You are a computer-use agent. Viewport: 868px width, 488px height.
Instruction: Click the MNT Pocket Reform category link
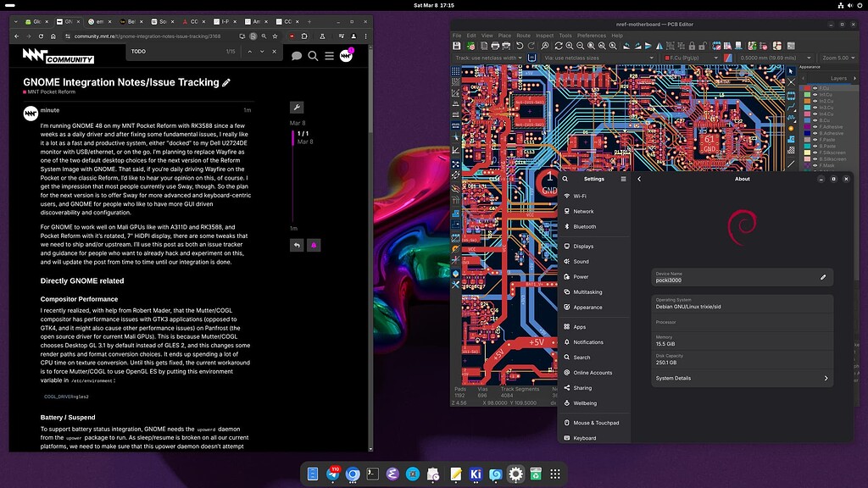pyautogui.click(x=52, y=91)
